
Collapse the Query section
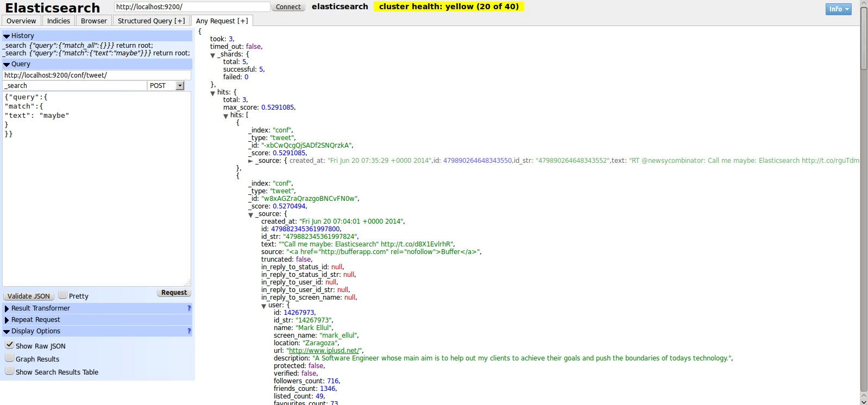click(x=97, y=64)
